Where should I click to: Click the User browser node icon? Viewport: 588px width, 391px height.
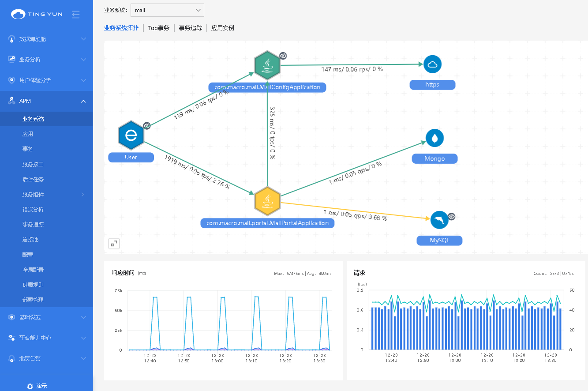coord(131,135)
